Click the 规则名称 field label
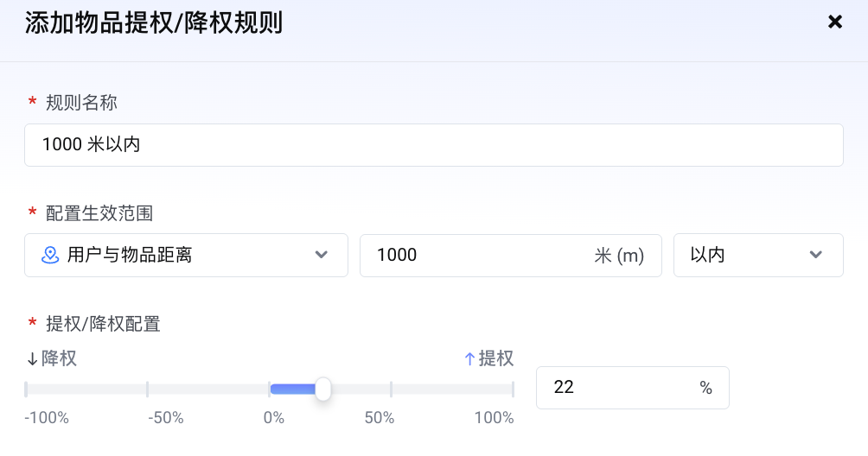 (81, 103)
